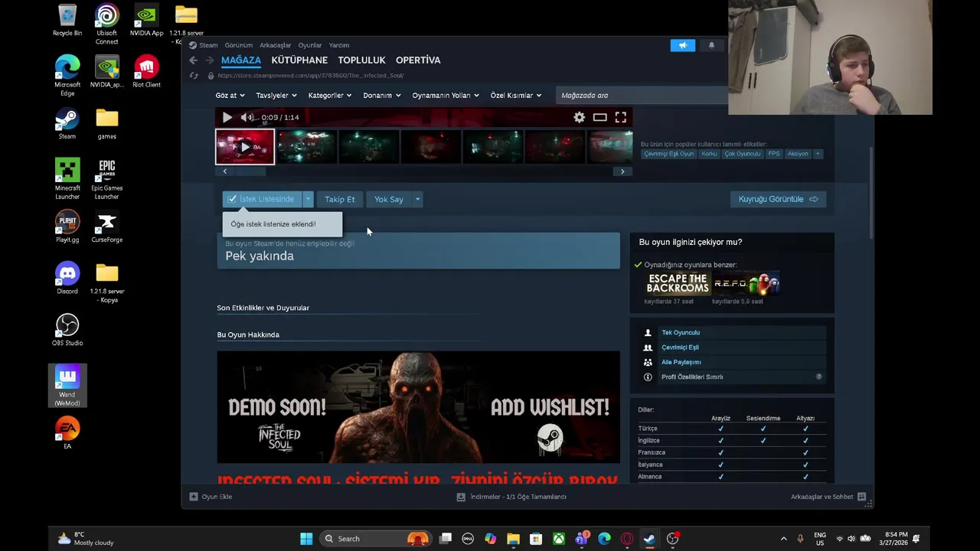Open Göz at dropdown menu

click(230, 96)
